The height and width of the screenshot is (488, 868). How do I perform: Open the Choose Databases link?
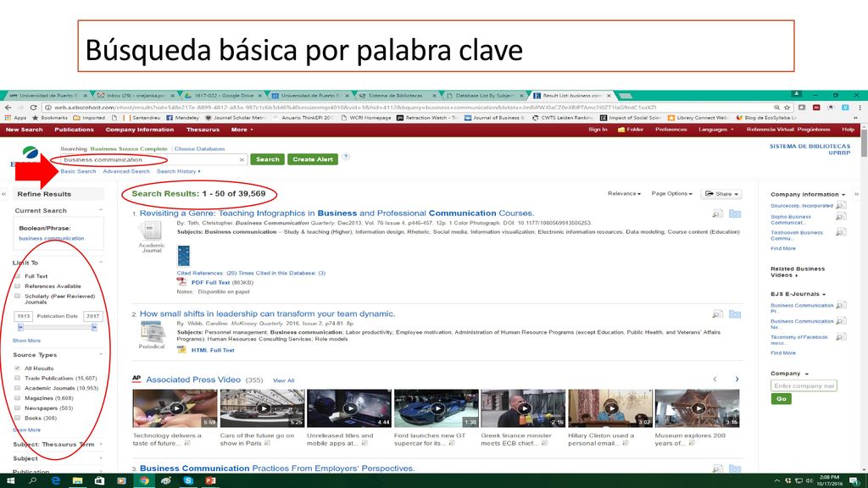pyautogui.click(x=199, y=149)
